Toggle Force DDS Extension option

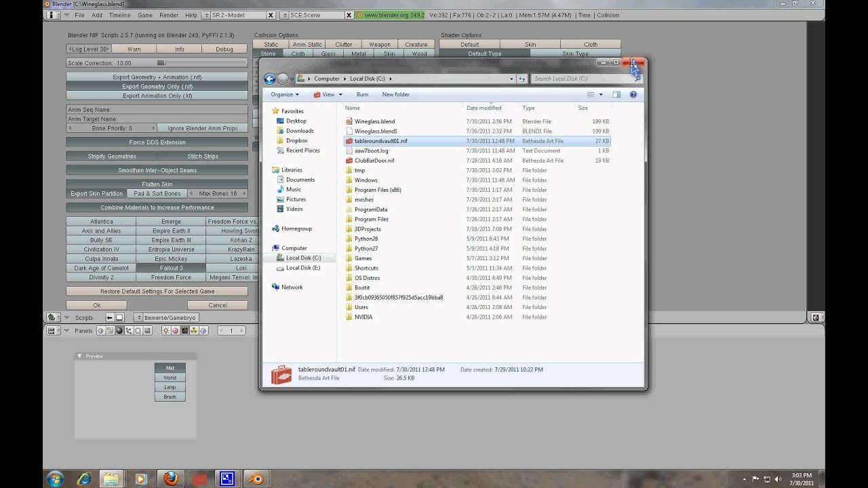(x=157, y=142)
